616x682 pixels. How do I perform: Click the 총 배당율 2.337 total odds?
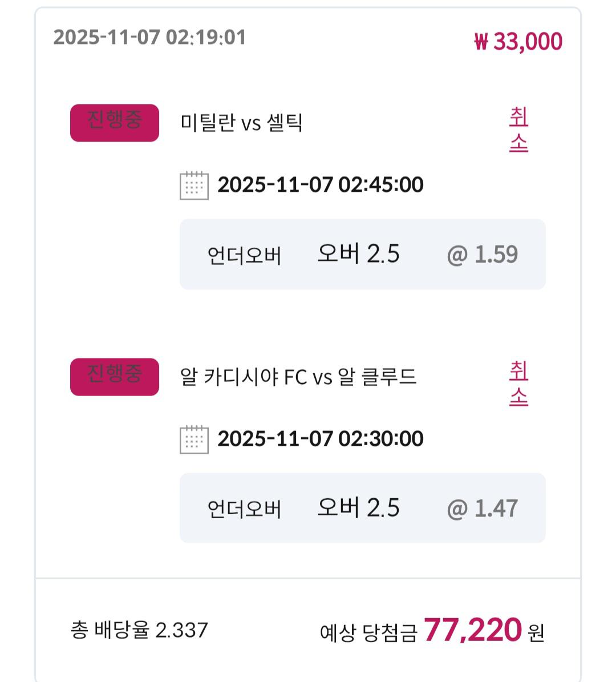tap(139, 630)
